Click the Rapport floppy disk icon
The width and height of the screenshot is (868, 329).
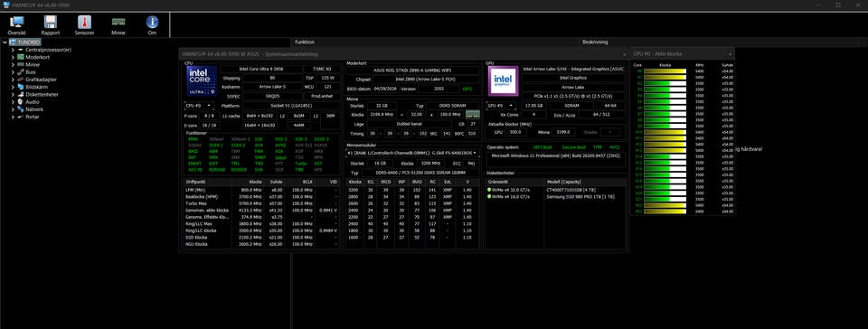pyautogui.click(x=51, y=22)
